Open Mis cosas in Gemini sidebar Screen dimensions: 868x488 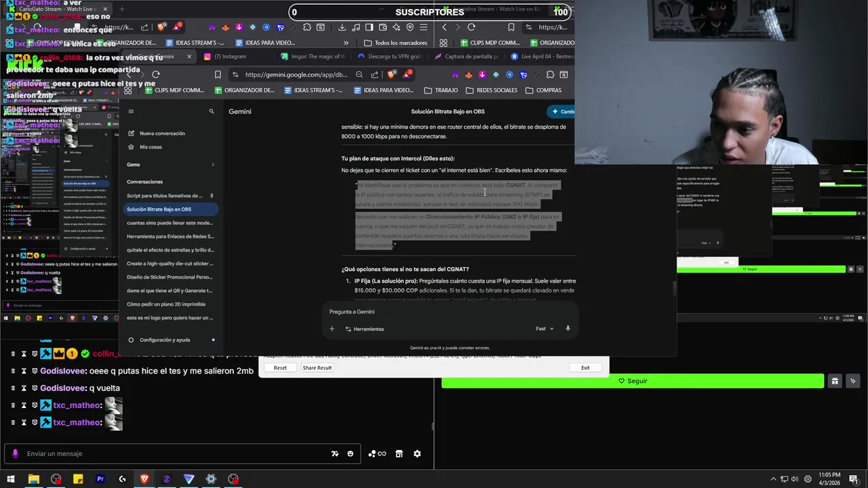[x=145, y=147]
